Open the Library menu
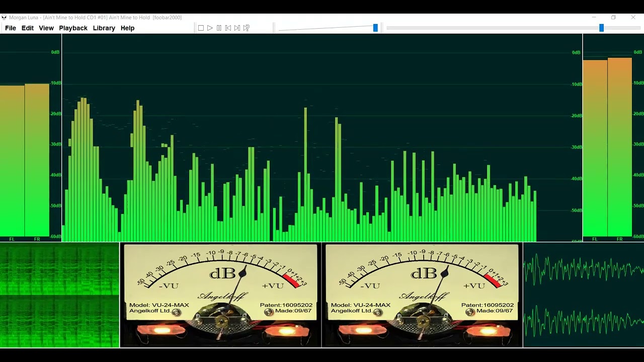 pyautogui.click(x=104, y=28)
